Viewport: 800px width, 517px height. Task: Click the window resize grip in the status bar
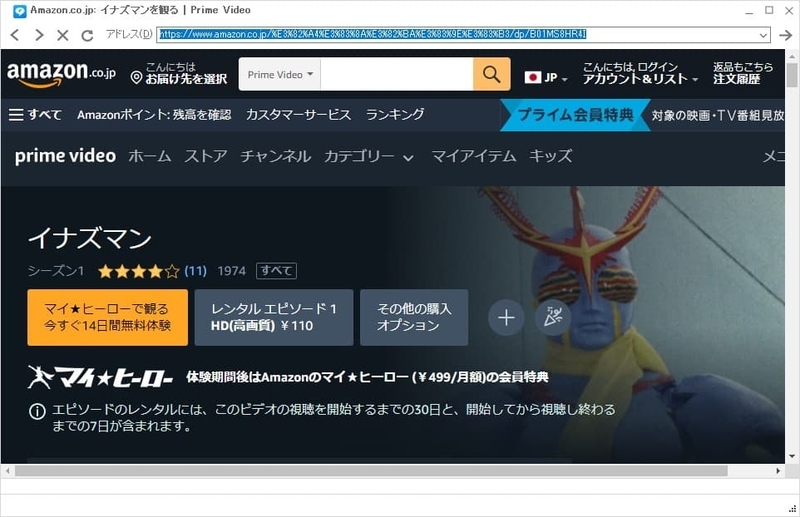pos(792,508)
